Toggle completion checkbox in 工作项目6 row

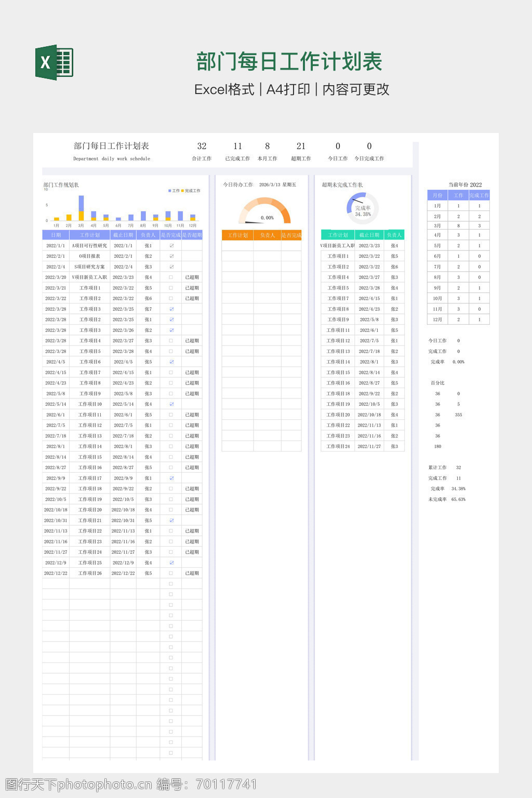point(171,362)
